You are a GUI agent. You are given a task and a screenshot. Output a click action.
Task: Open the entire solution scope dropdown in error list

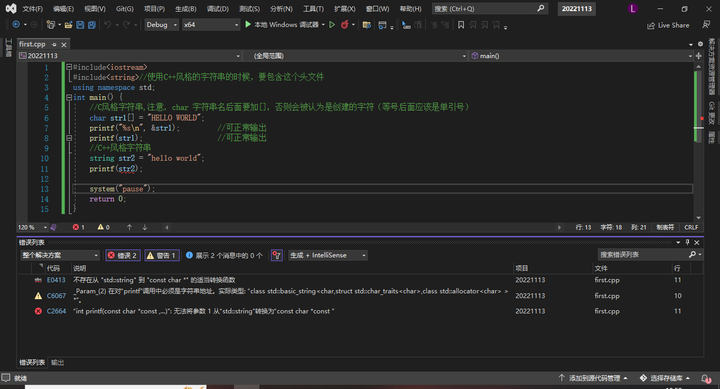click(x=60, y=255)
